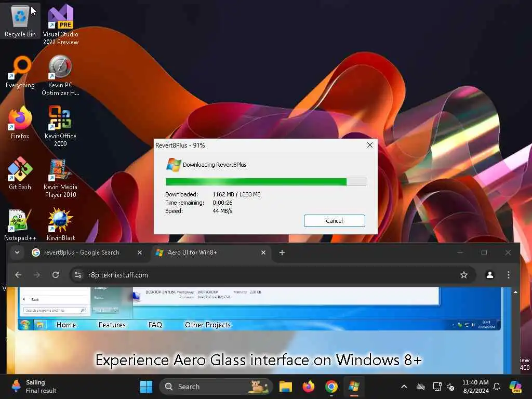Open the notifications bell
The width and height of the screenshot is (532, 399).
pos(497,387)
